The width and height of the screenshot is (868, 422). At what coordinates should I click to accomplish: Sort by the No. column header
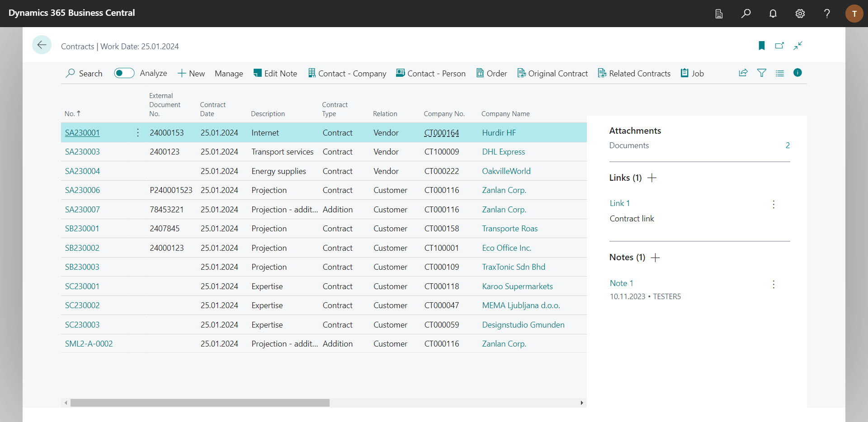point(70,114)
